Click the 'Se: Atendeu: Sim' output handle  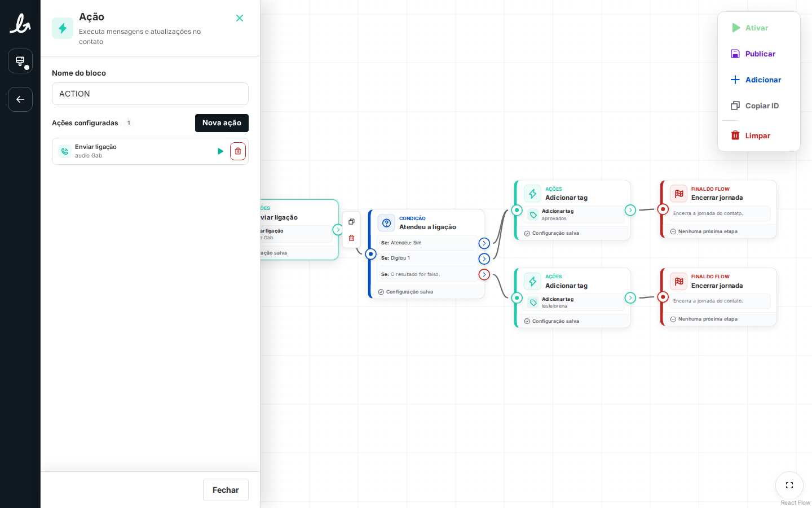point(484,243)
